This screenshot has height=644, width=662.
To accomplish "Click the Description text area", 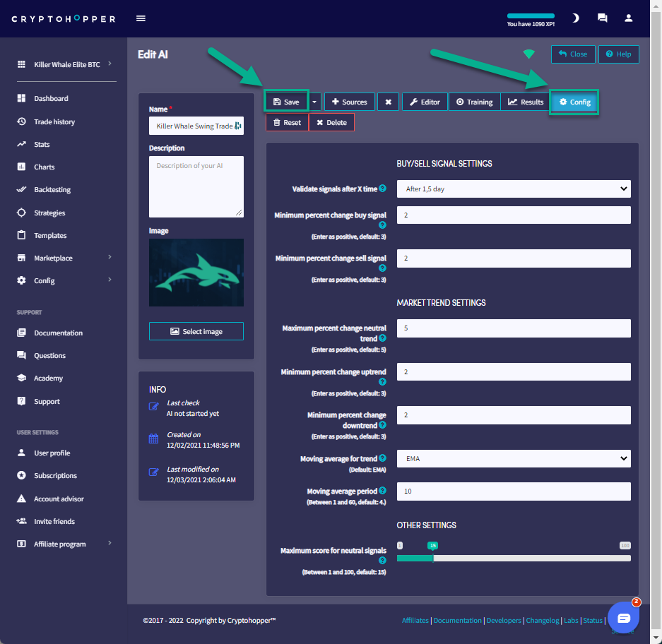I will (196, 186).
